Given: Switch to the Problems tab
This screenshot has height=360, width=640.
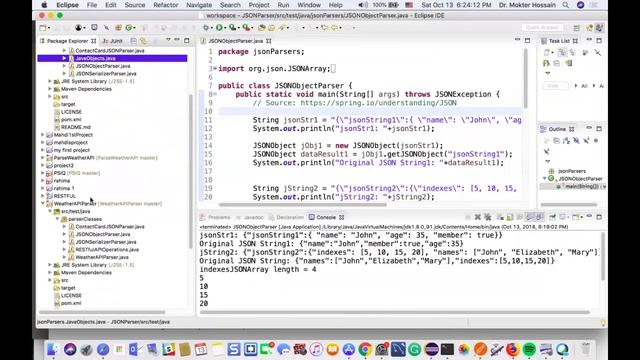Looking at the screenshot, I should [216, 217].
